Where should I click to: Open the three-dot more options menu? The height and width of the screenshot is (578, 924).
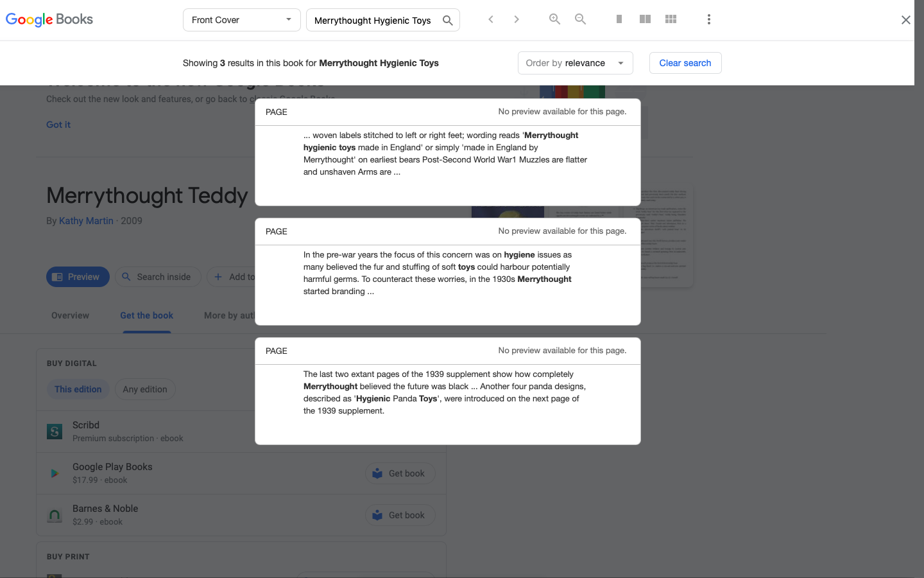708,19
